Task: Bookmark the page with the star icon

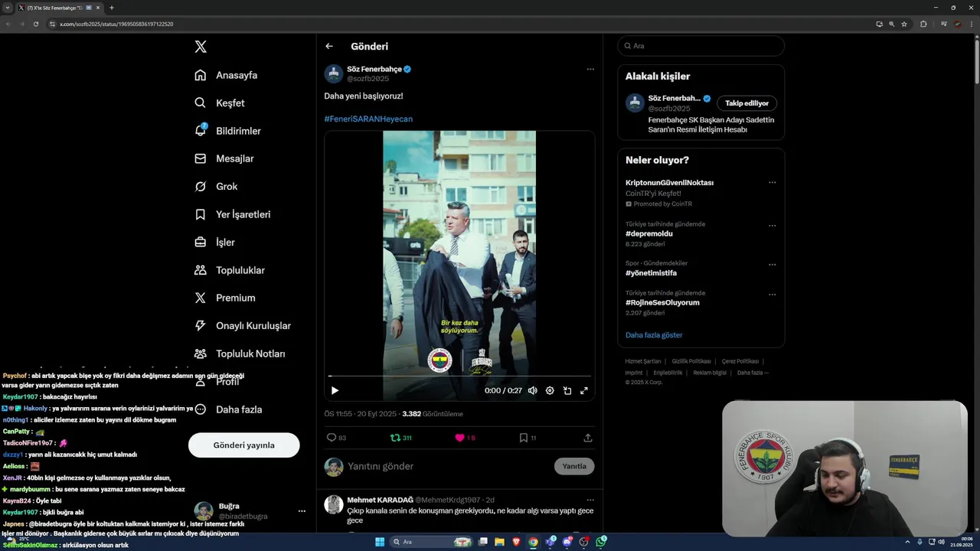Action: (x=904, y=24)
